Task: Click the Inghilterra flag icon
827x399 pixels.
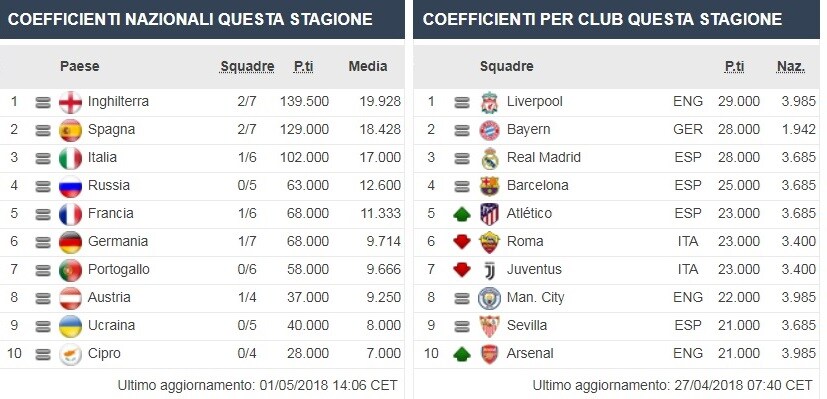Action: tap(70, 102)
